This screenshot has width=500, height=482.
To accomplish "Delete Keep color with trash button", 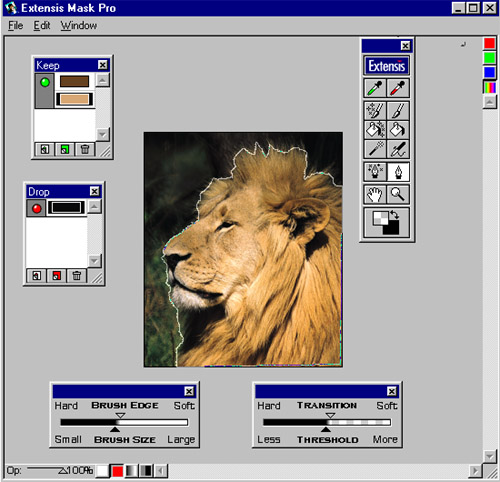I will tap(85, 149).
